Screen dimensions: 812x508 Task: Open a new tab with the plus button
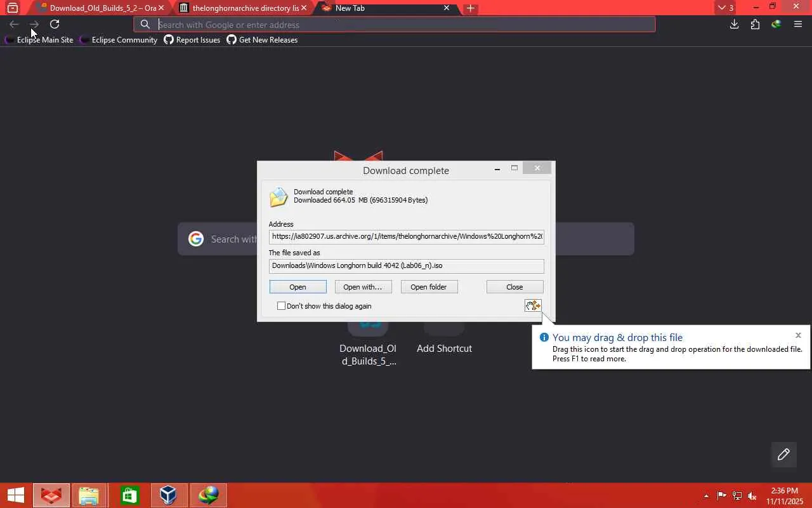click(470, 8)
